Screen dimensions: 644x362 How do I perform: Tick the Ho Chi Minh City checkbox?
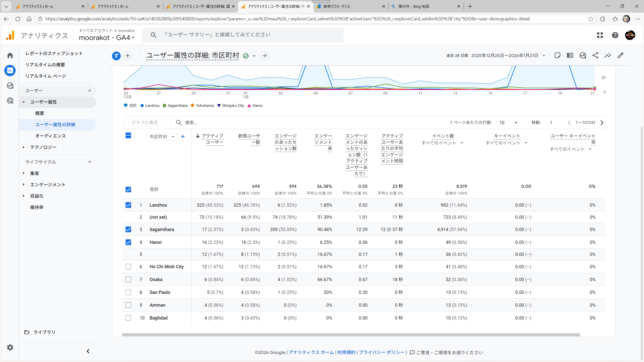point(128,267)
